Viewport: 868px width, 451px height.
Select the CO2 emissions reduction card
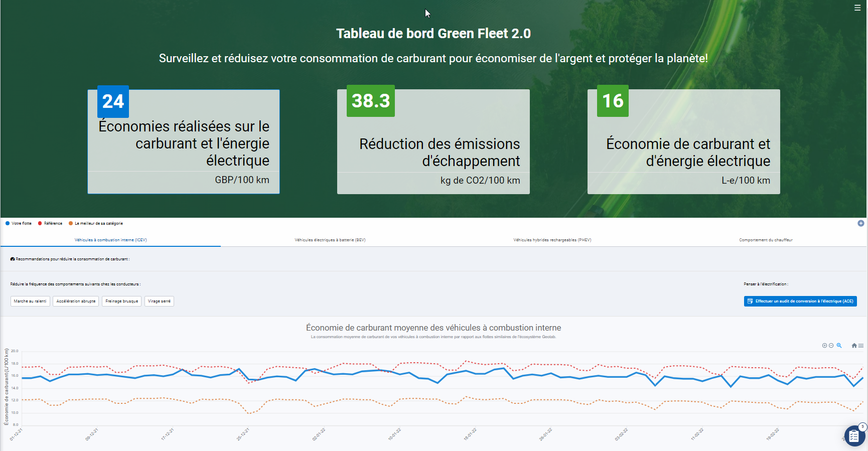click(433, 142)
